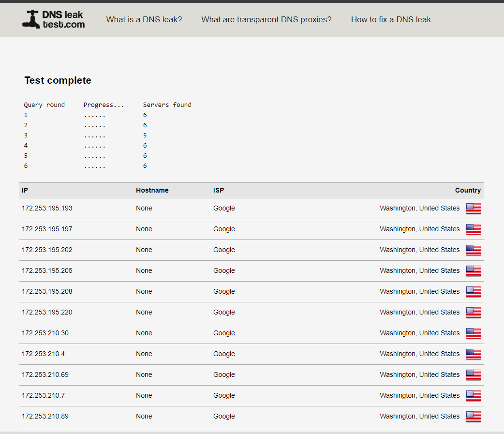Click the Country column header
Image resolution: width=504 pixels, height=434 pixels.
pos(468,190)
